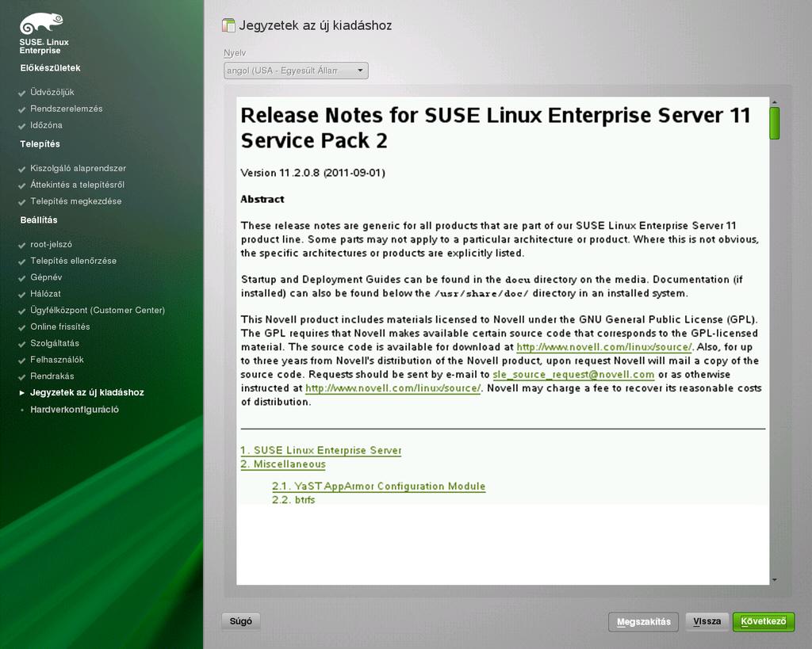
Task: Open first novell.com/linux/source link
Action: coord(604,347)
